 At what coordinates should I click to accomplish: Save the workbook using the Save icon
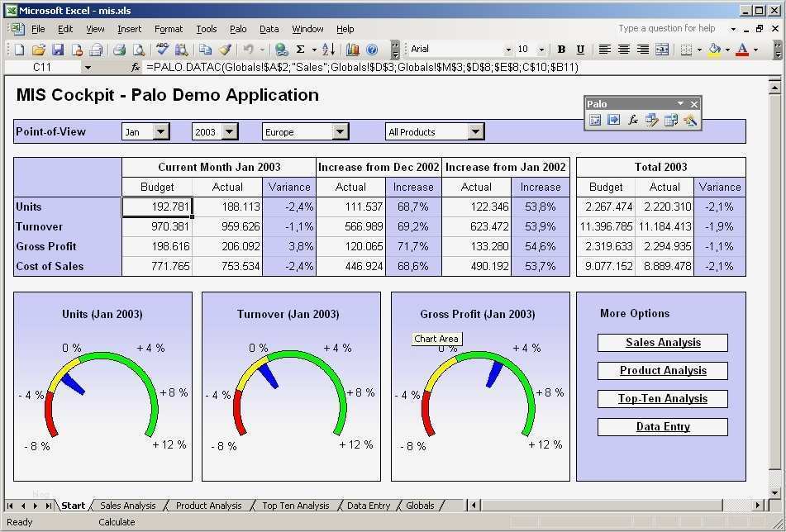(59, 49)
